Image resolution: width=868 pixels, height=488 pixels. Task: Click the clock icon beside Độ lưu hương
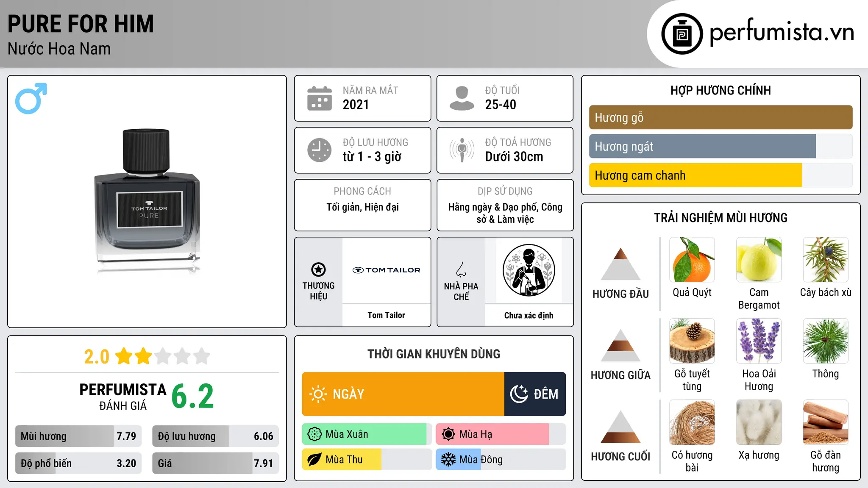click(x=320, y=150)
